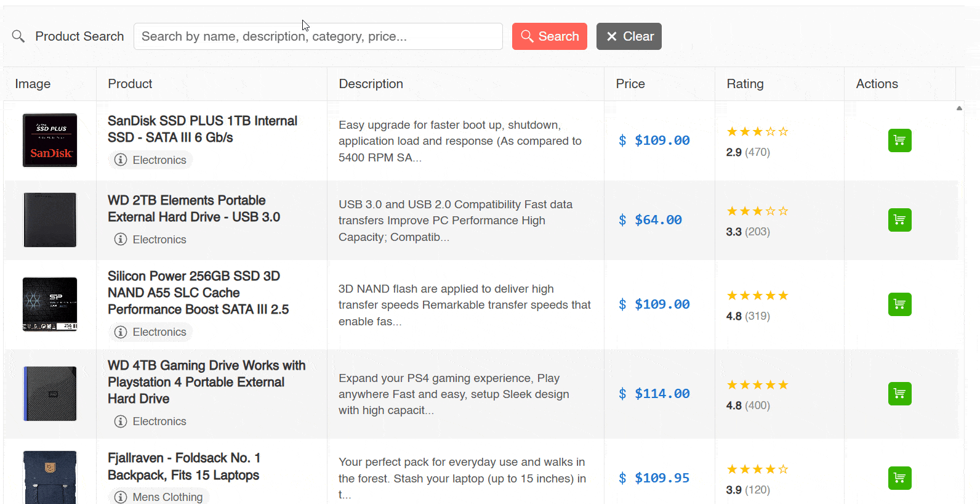
Task: Add Fjallraven Foldsack backpack to cart
Action: pos(899,478)
